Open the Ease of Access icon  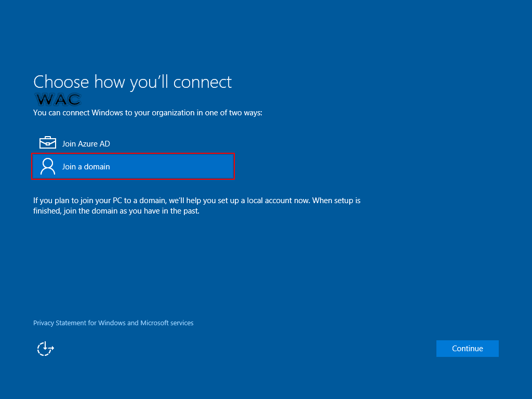tap(46, 349)
